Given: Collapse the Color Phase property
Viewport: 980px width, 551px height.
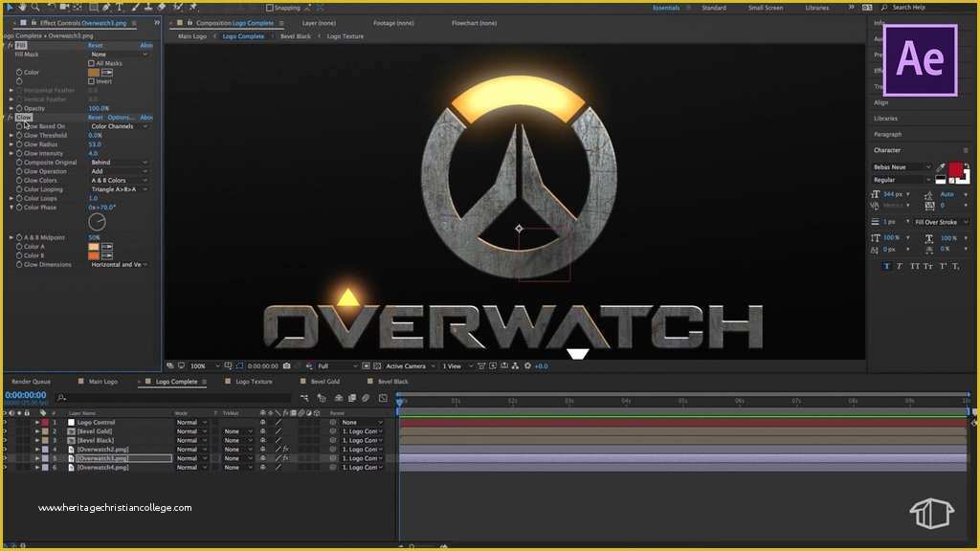Looking at the screenshot, I should [x=11, y=208].
